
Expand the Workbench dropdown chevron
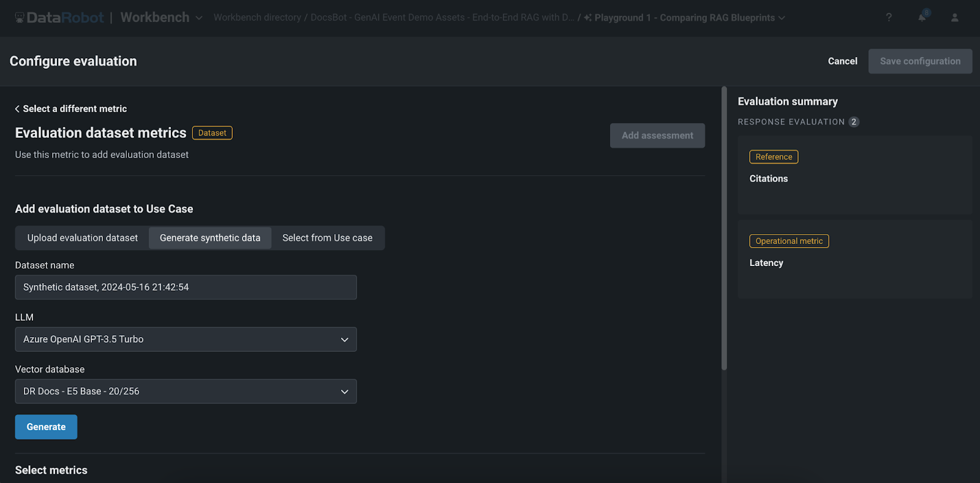click(199, 18)
